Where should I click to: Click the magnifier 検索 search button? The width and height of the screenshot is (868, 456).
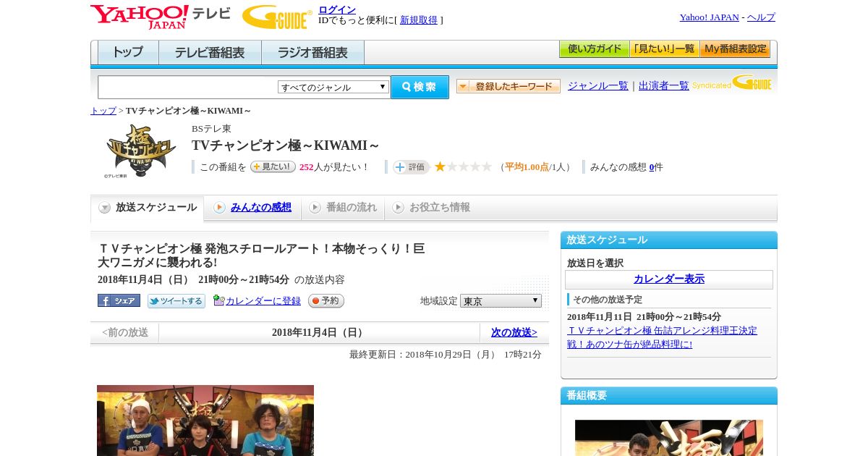(420, 87)
